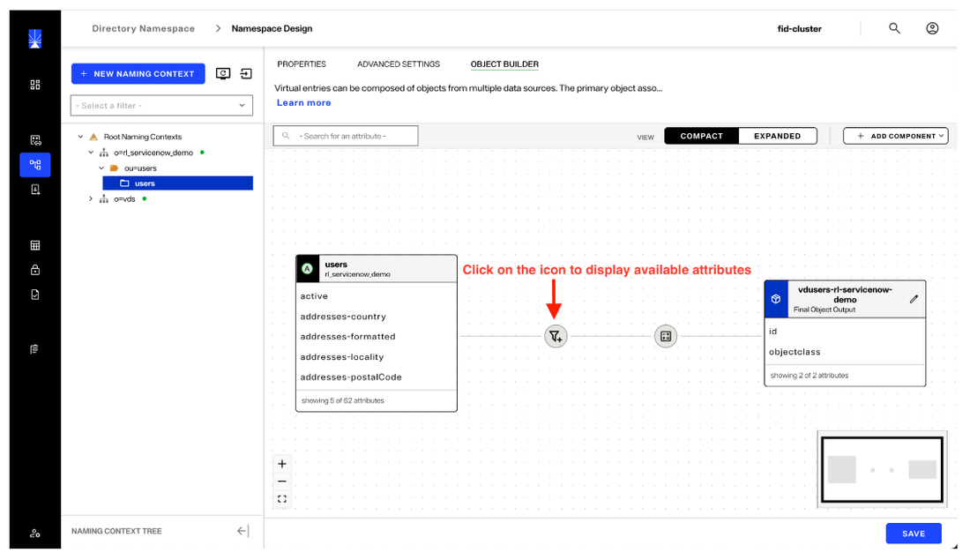
Task: Click the refresh naming contexts icon
Action: (x=223, y=73)
